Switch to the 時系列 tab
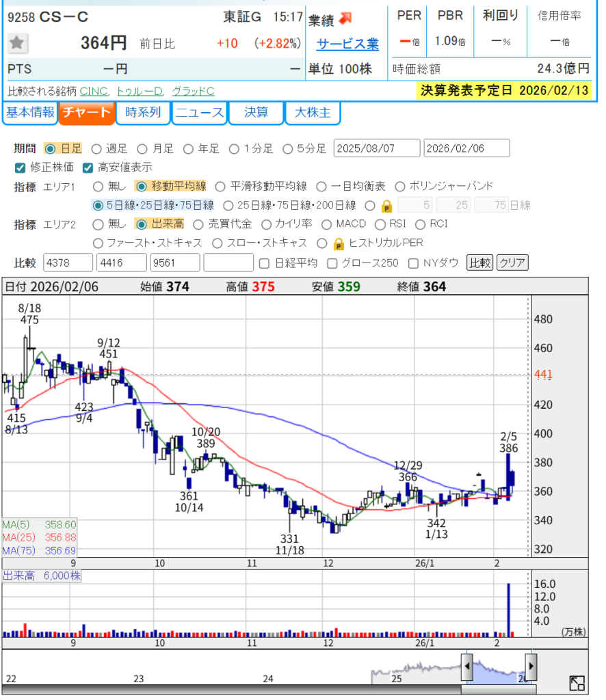The image size is (606, 700). pos(142,113)
